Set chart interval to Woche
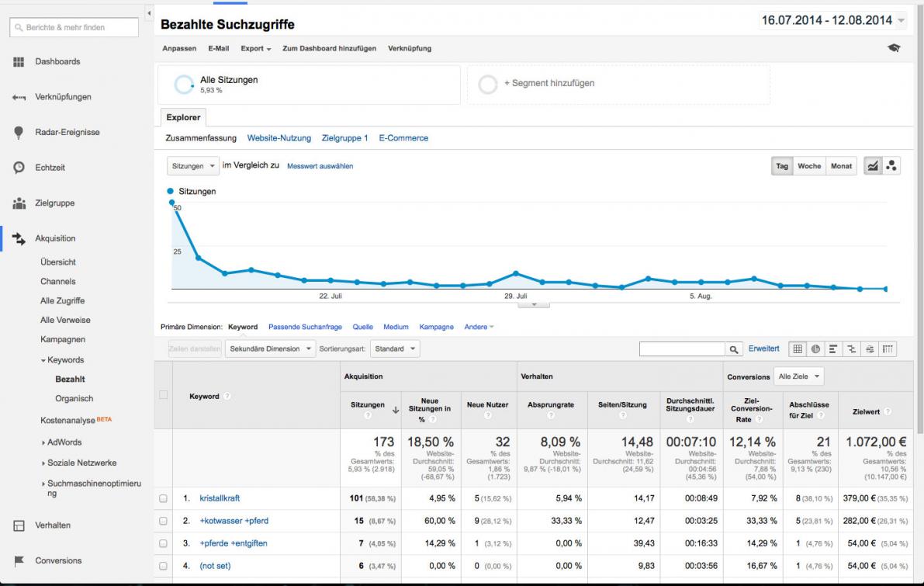The width and height of the screenshot is (924, 586). coord(809,166)
